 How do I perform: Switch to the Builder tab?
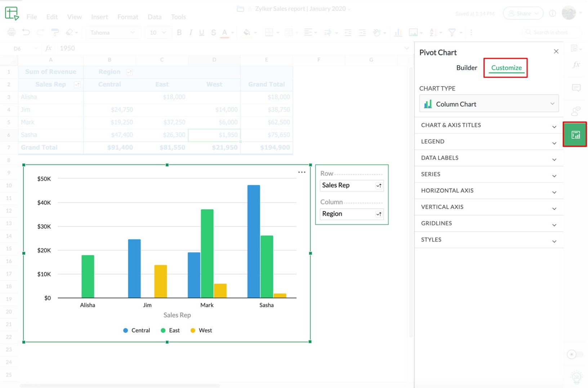467,68
